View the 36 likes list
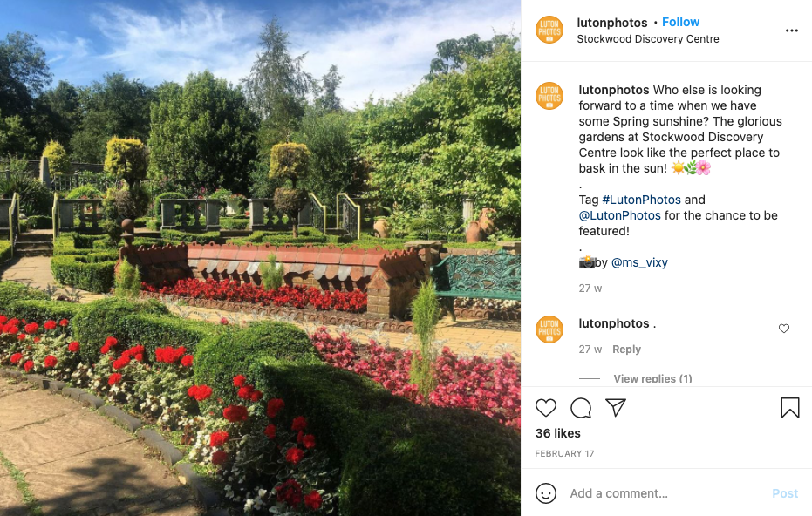812x516 pixels. click(x=557, y=433)
